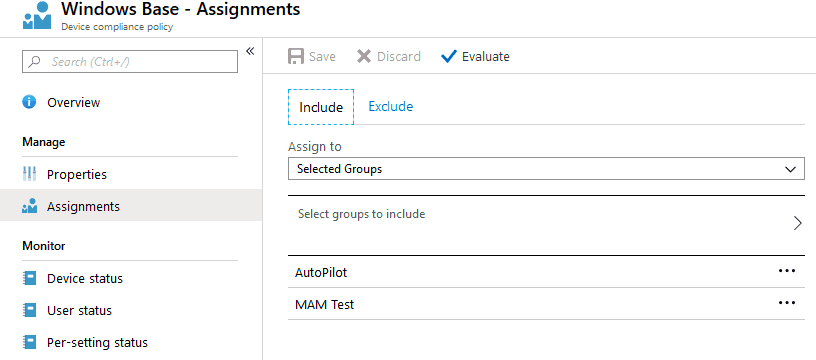Screen dimensions: 816x360
Task: Open the Properties section
Action: (76, 174)
